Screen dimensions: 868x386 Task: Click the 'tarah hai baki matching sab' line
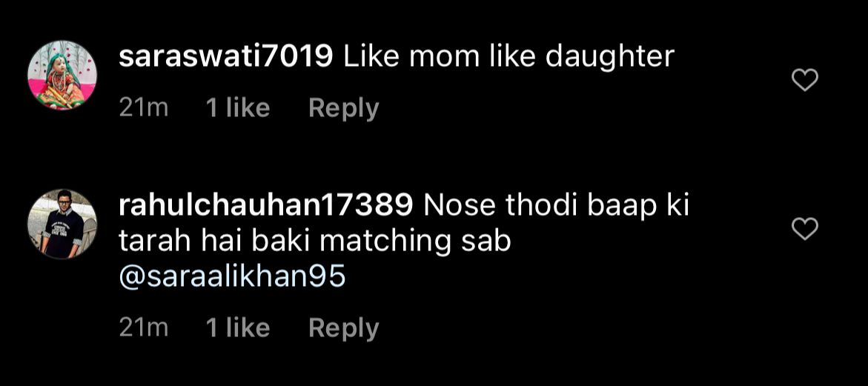(x=314, y=242)
